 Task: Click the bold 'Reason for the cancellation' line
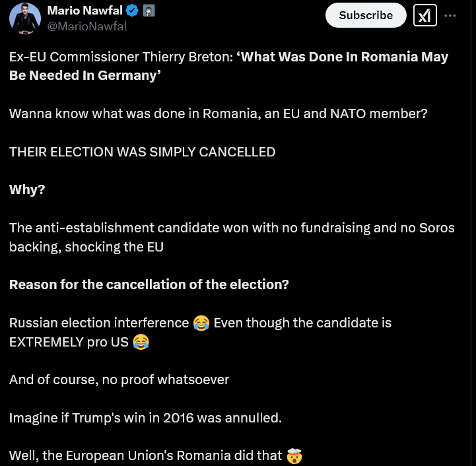(x=149, y=284)
